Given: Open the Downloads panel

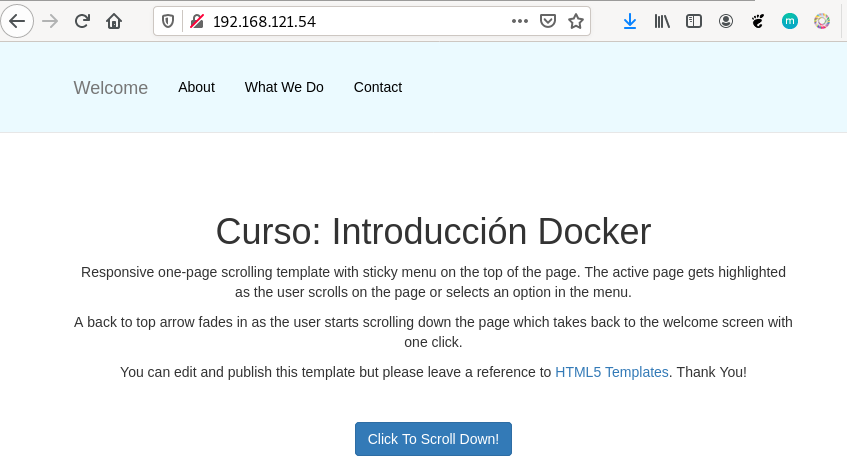Looking at the screenshot, I should (x=630, y=21).
